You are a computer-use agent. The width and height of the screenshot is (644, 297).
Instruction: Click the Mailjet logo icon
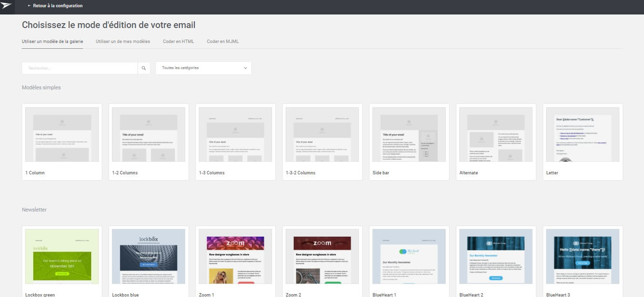pos(7,6)
